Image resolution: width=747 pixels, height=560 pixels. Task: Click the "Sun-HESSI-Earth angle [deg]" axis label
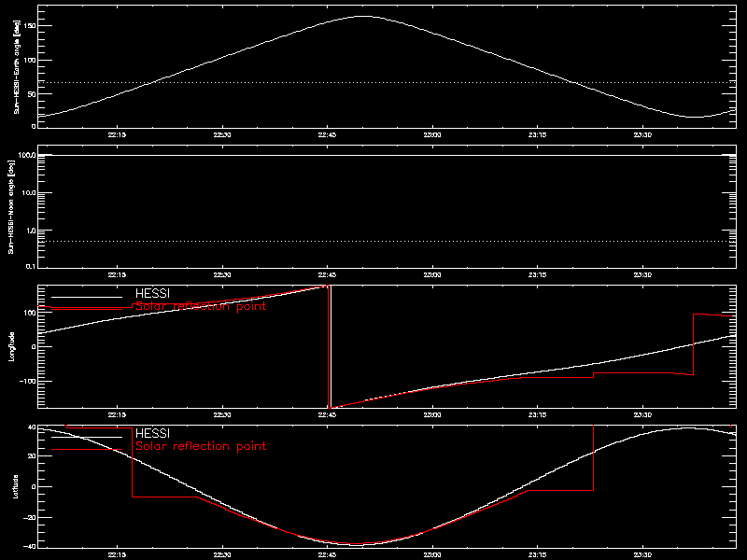tap(17, 66)
